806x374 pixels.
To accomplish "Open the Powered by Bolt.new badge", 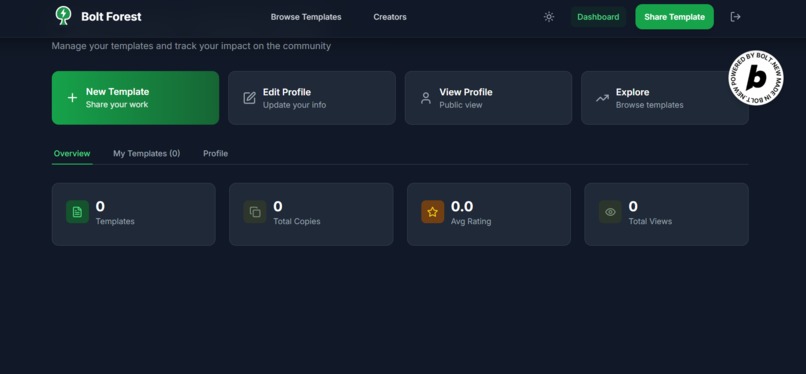I will (x=756, y=78).
